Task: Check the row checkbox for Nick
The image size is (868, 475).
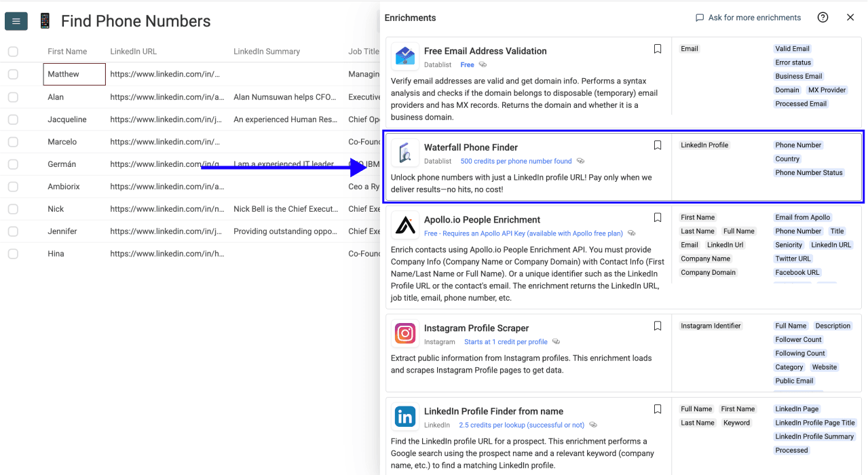Action: coord(12,208)
